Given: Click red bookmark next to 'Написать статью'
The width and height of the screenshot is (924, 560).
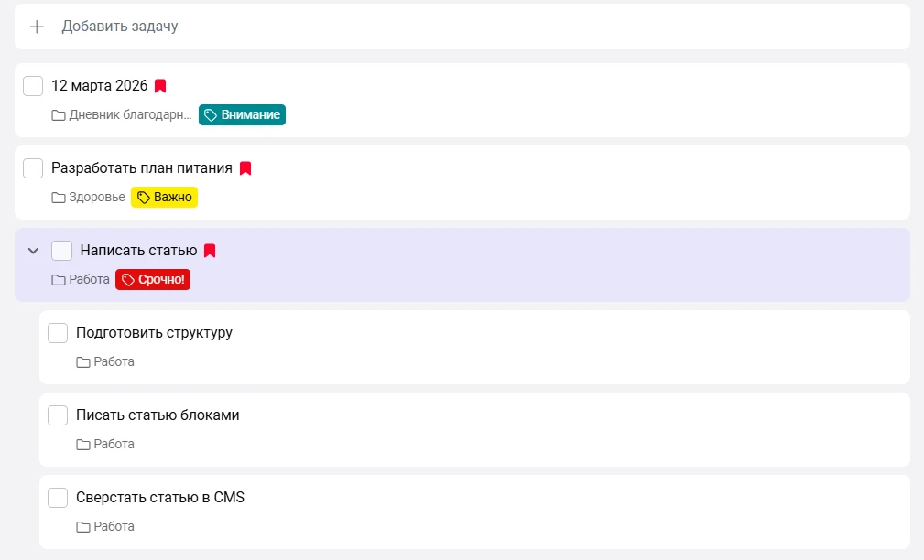Looking at the screenshot, I should pyautogui.click(x=210, y=251).
